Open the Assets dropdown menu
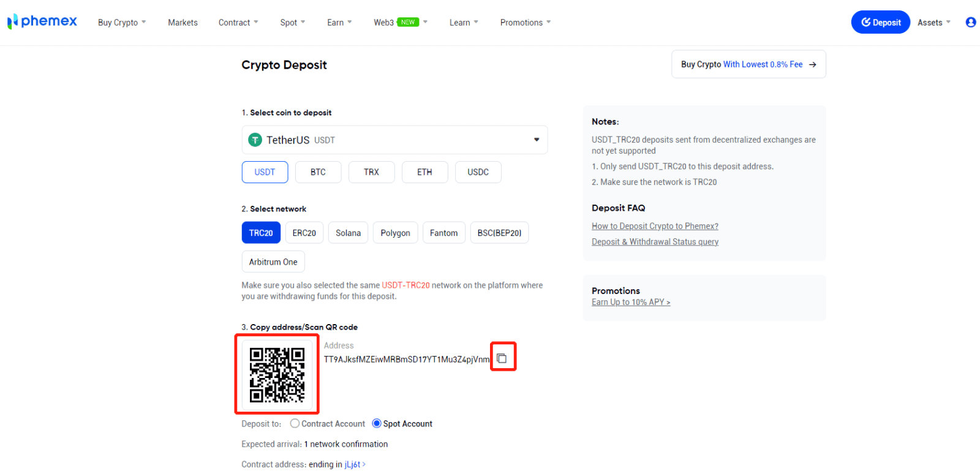 [934, 23]
